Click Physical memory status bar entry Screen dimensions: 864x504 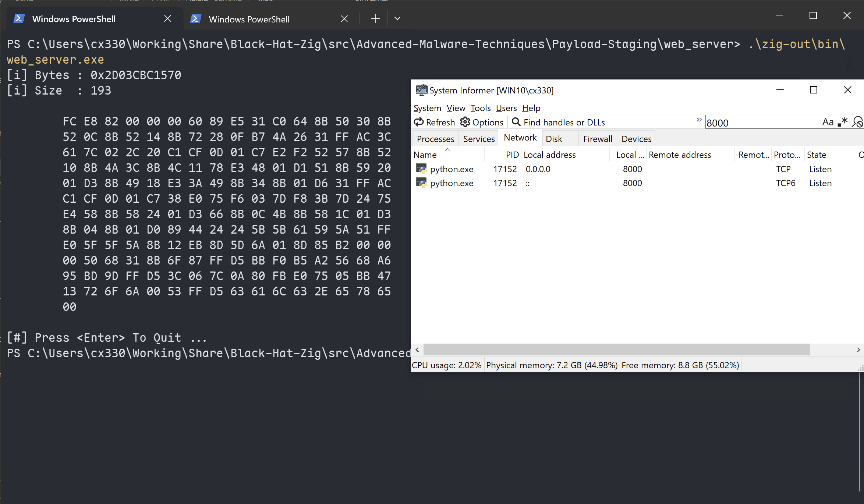coord(552,365)
